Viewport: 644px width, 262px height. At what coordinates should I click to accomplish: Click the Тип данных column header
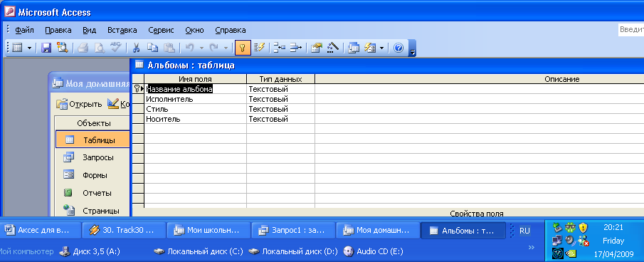280,79
